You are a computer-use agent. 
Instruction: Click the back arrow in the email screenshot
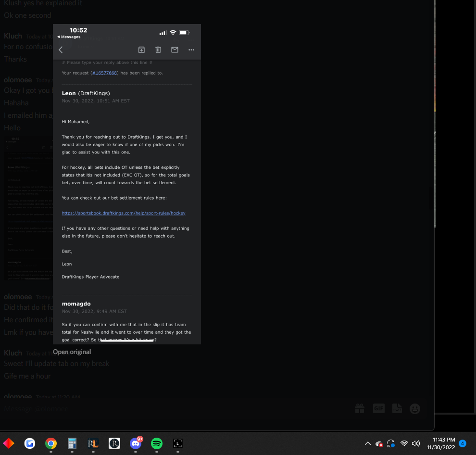pos(61,50)
